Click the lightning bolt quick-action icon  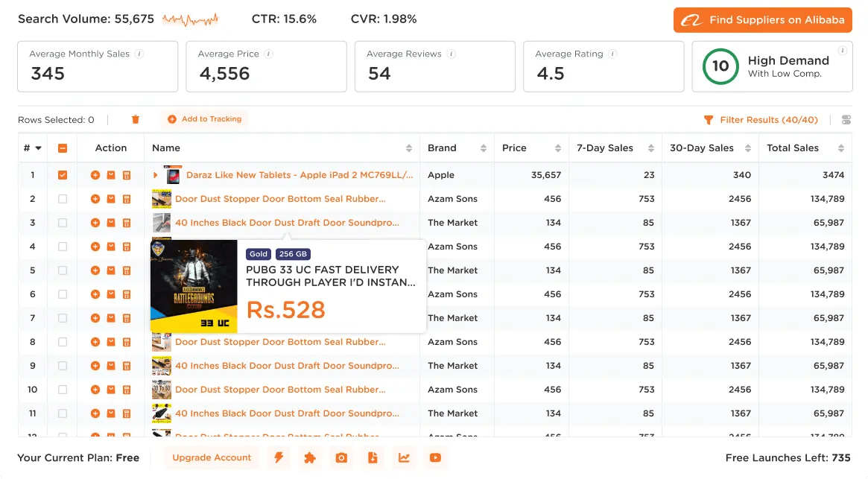click(x=278, y=457)
